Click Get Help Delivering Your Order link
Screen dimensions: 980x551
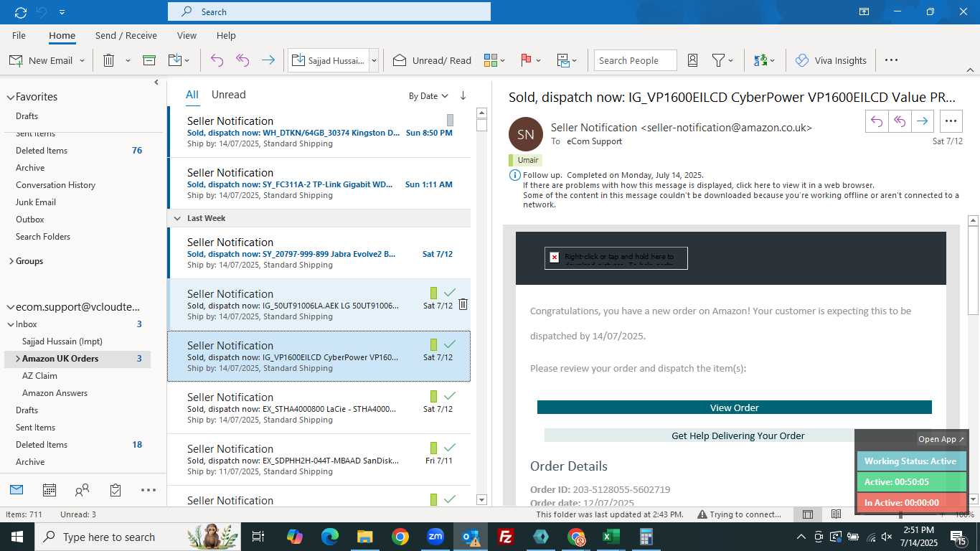tap(738, 435)
